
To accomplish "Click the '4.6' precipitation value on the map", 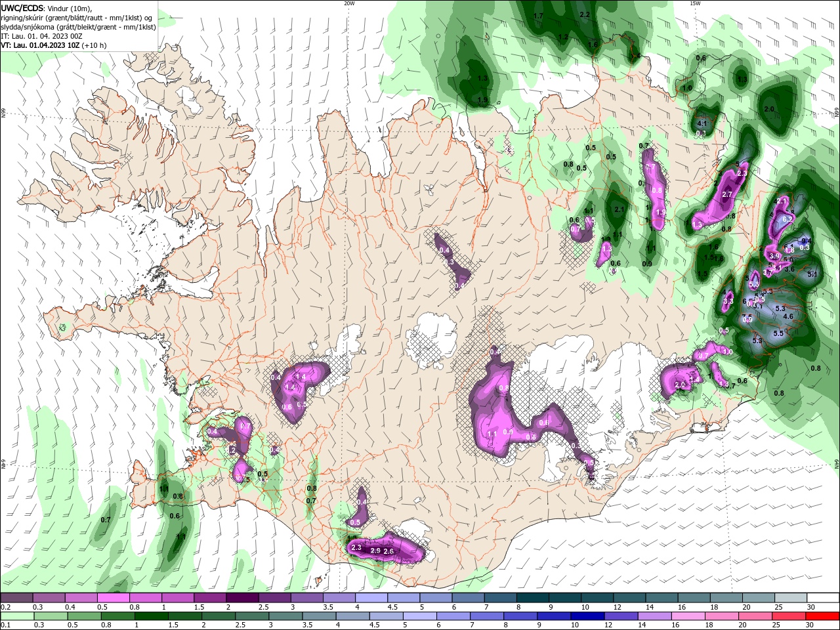I will (x=788, y=316).
